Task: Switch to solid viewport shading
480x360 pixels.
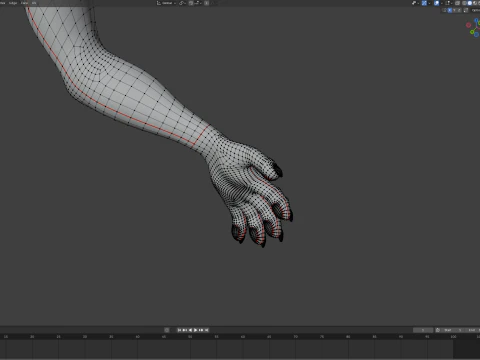Action: [470, 3]
